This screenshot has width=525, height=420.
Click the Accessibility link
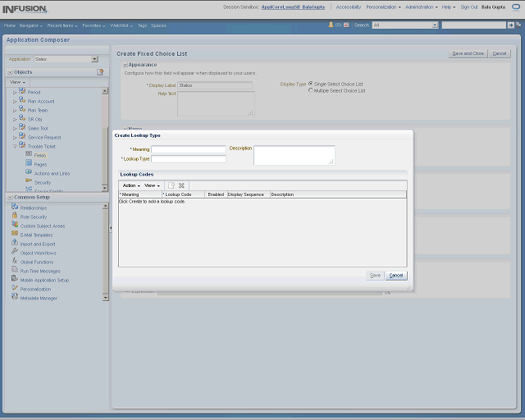[348, 7]
